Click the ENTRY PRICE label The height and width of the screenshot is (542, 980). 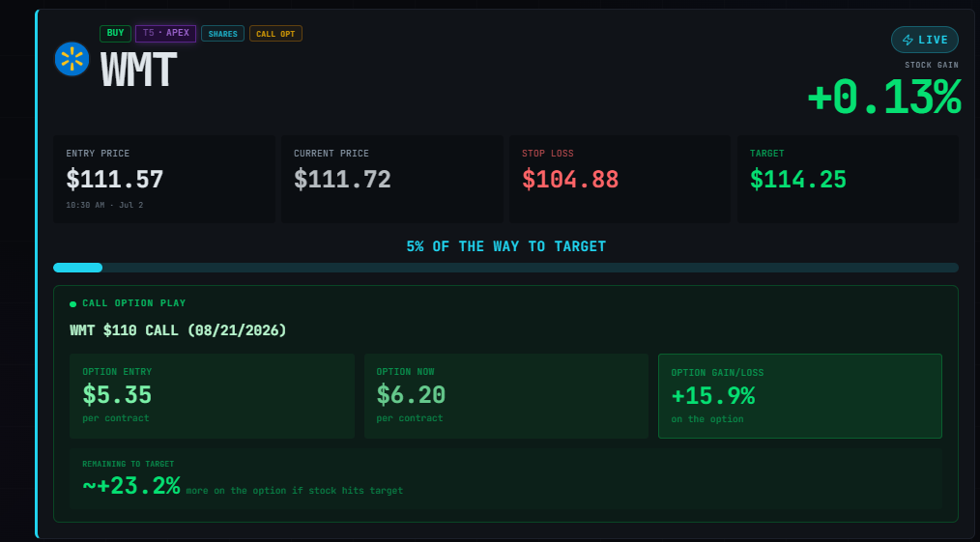pos(99,154)
